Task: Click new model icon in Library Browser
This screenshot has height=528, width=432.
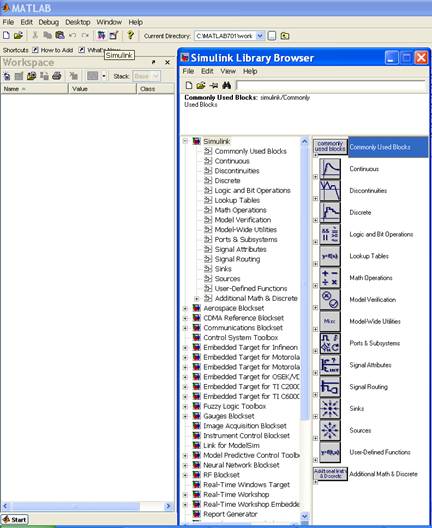Action: click(189, 85)
